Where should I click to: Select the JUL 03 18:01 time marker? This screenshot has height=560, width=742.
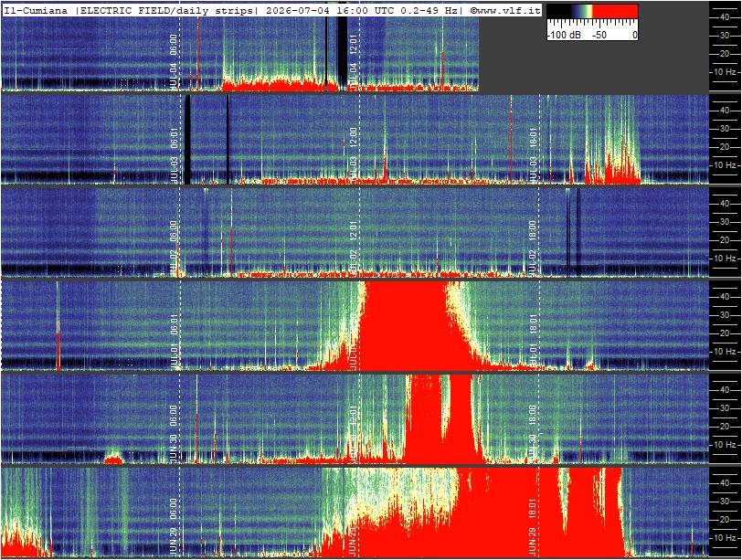pos(533,154)
